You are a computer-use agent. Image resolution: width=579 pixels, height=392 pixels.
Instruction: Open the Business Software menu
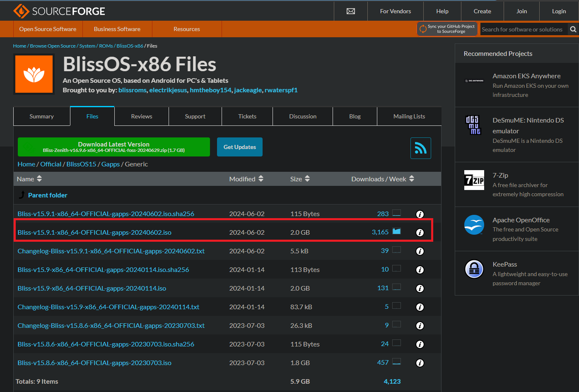click(117, 29)
